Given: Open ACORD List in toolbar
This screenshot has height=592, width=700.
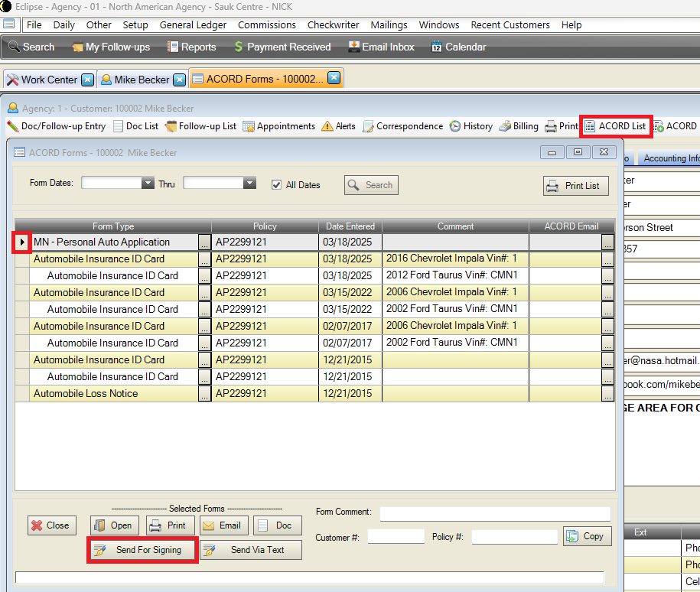Looking at the screenshot, I should pos(616,126).
